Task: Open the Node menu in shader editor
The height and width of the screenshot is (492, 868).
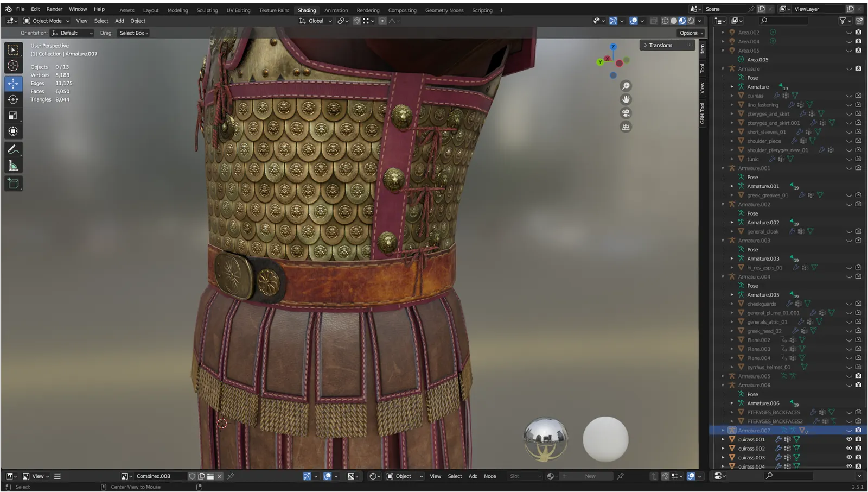Action: click(490, 476)
